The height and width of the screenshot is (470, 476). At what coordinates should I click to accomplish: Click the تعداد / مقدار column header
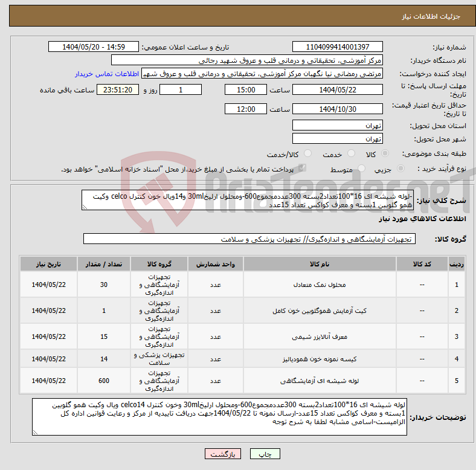pos(104,264)
